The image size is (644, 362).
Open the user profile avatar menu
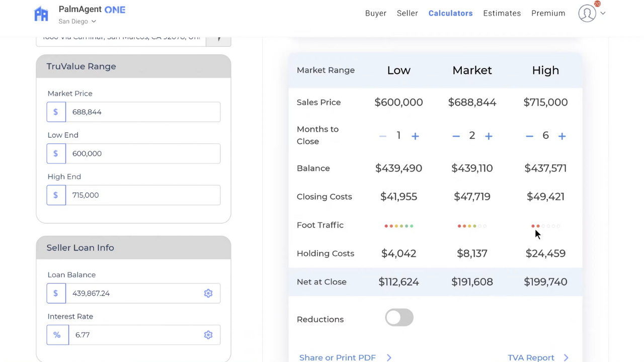tap(587, 14)
